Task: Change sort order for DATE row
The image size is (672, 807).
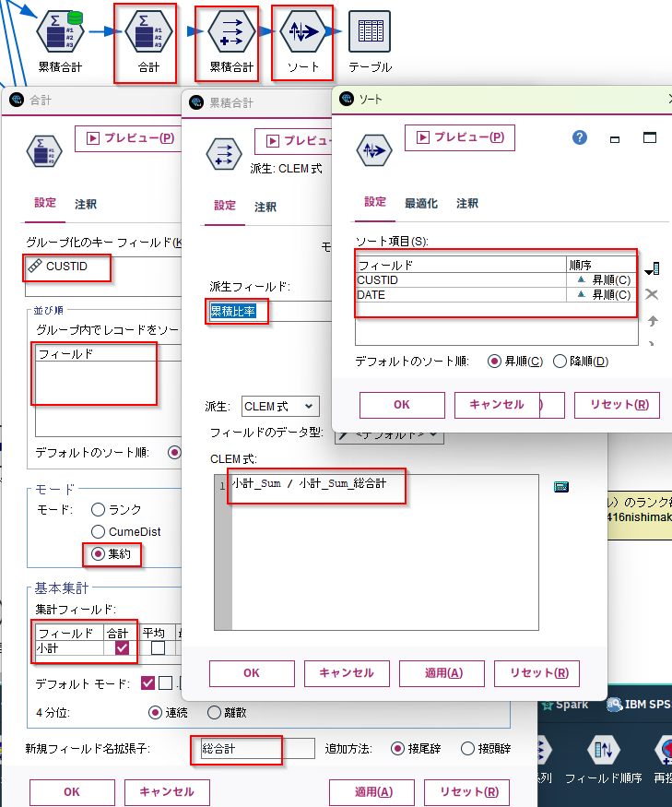Action: click(x=602, y=295)
